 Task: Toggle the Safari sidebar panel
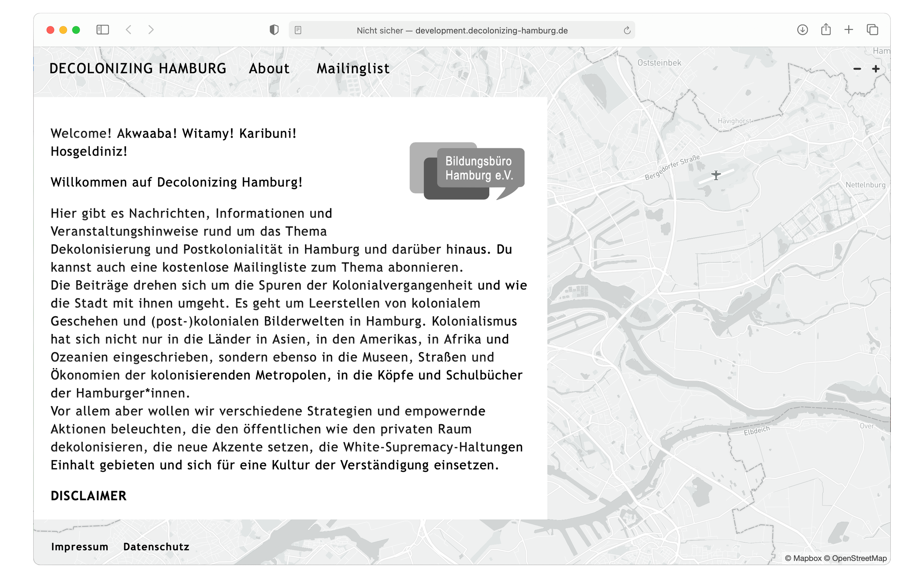(102, 30)
